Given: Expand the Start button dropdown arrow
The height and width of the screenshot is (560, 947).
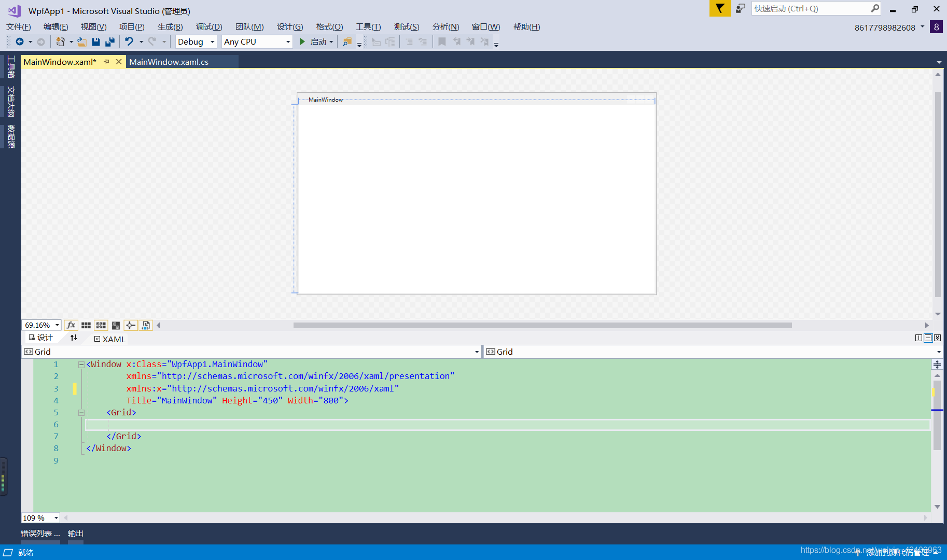Looking at the screenshot, I should [x=331, y=42].
